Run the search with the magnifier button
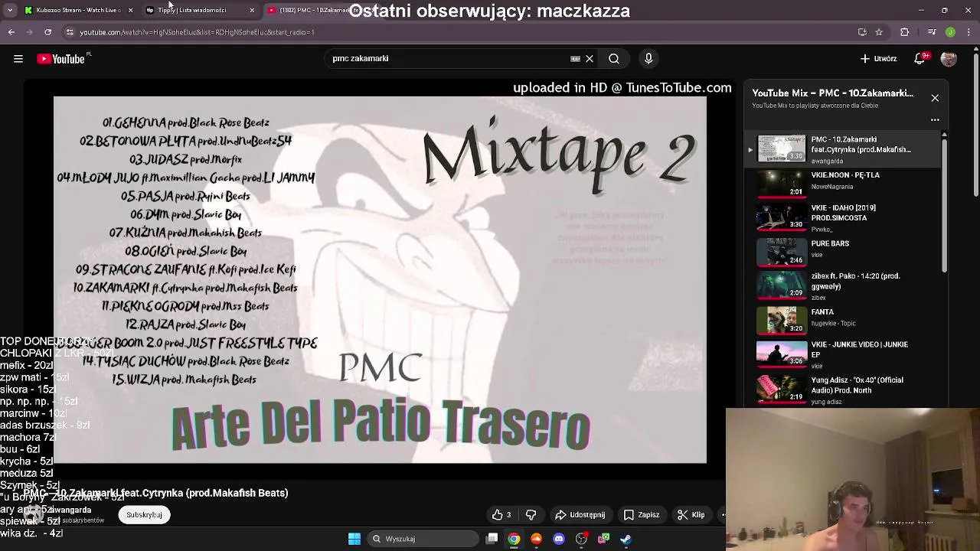980x551 pixels. click(x=614, y=59)
